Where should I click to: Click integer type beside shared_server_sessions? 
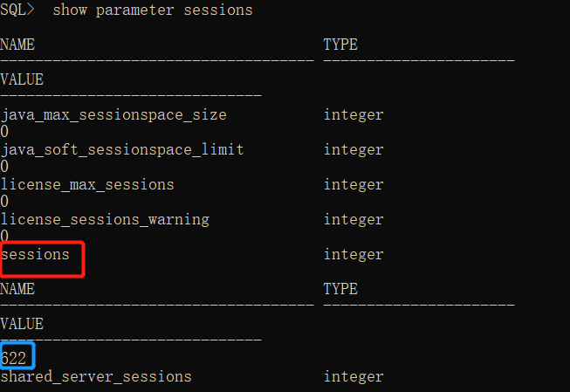(x=354, y=377)
